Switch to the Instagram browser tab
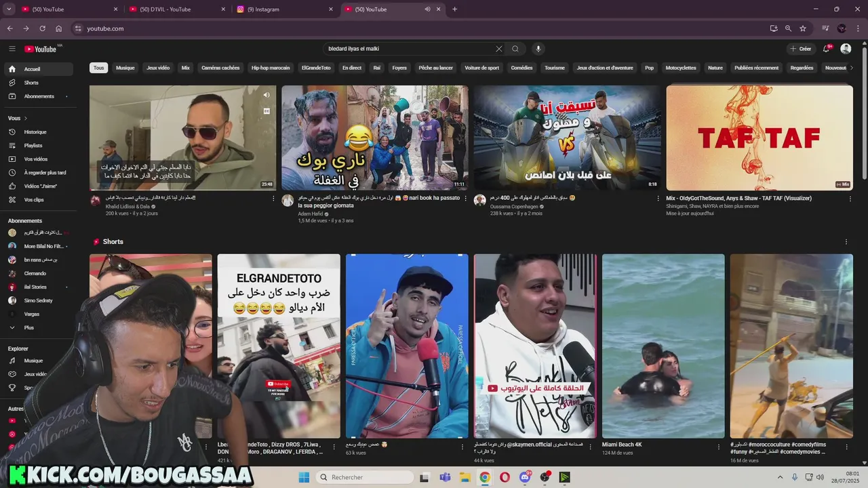868x488 pixels. [285, 9]
